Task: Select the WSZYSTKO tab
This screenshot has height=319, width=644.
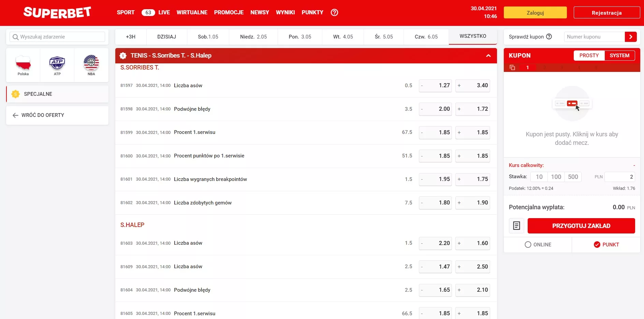Action: [x=473, y=36]
